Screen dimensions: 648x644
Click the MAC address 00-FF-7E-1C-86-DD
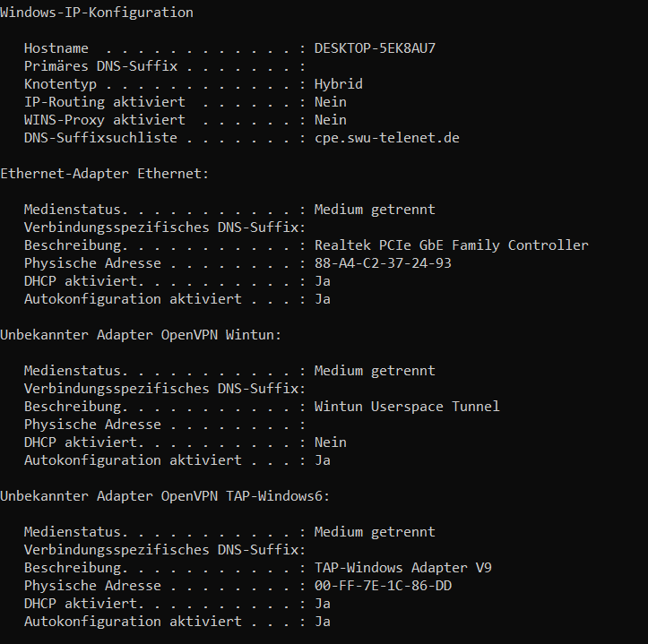383,586
